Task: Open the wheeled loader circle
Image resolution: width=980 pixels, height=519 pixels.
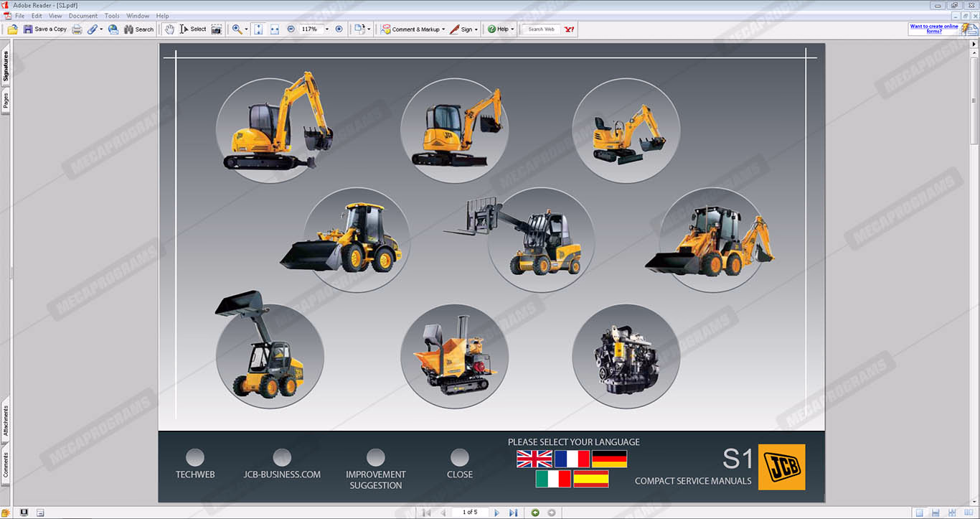Action: [x=357, y=240]
